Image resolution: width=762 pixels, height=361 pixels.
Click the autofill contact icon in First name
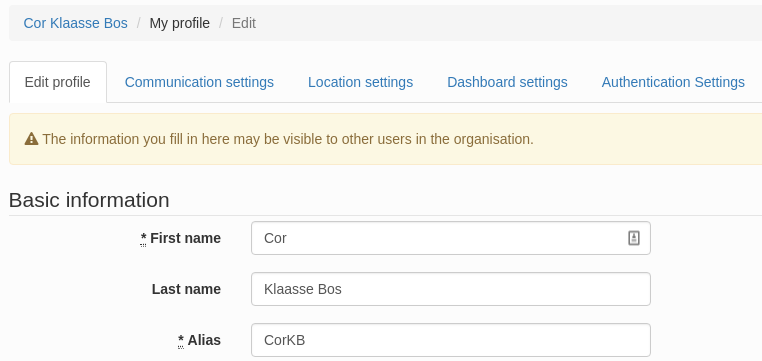pos(634,238)
